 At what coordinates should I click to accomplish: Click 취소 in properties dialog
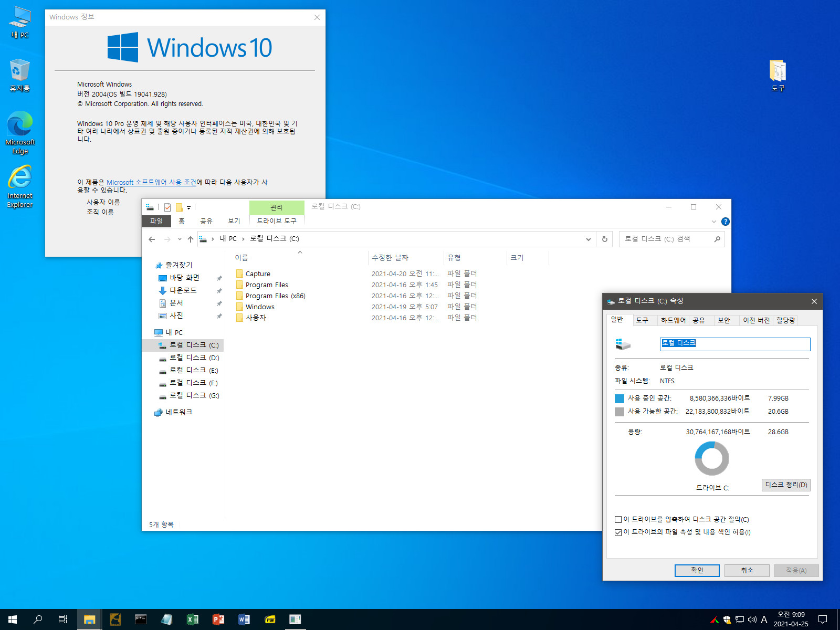747,570
